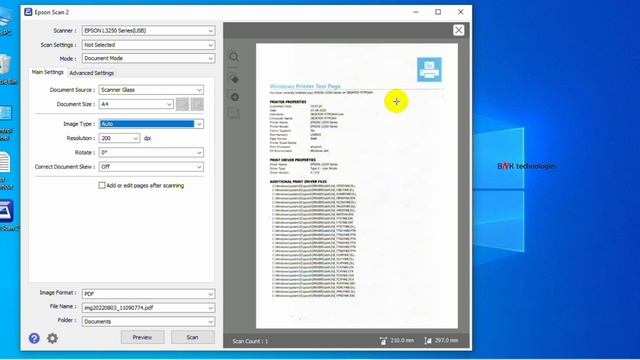
Task: Enable Add or edit pages after scanning
Action: (102, 185)
